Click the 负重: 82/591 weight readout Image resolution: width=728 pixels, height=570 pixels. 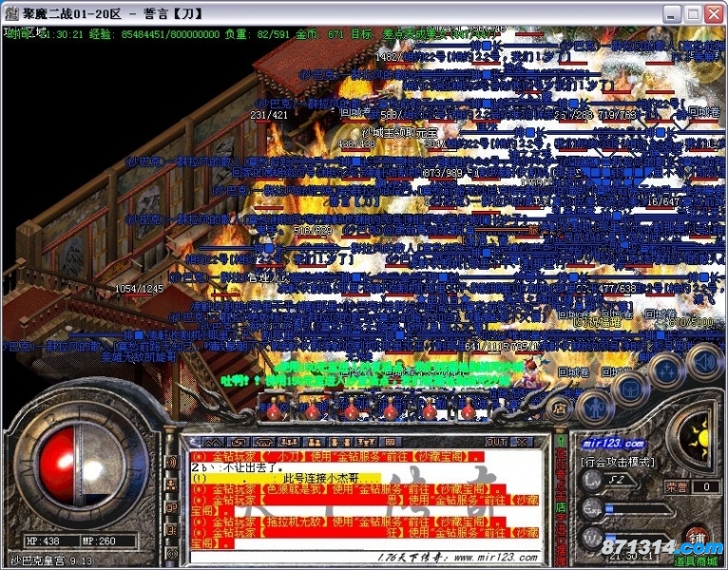click(257, 34)
